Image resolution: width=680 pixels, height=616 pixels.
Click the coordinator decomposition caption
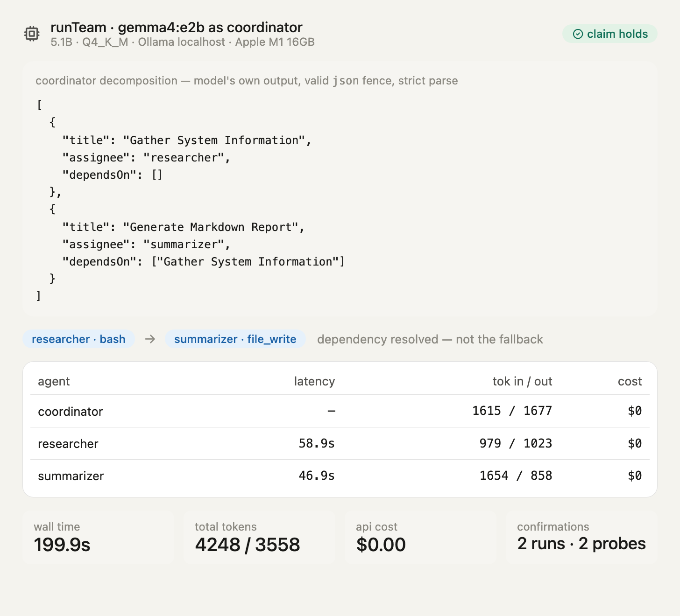point(247,81)
